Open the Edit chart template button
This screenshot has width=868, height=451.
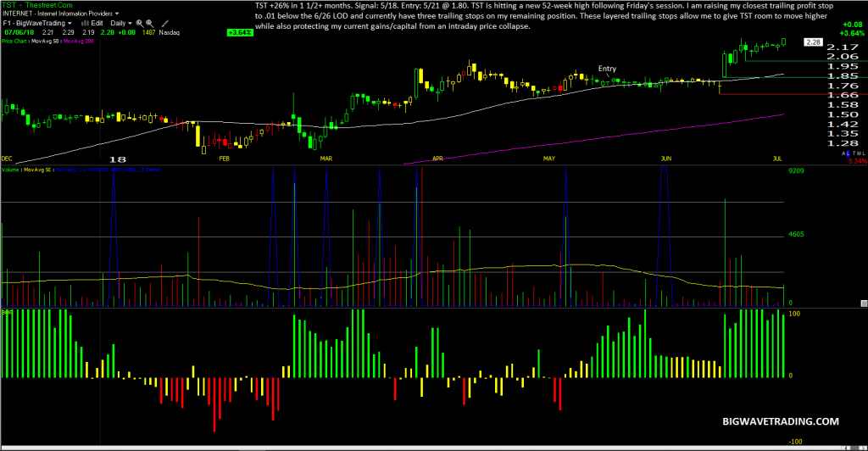click(x=97, y=23)
